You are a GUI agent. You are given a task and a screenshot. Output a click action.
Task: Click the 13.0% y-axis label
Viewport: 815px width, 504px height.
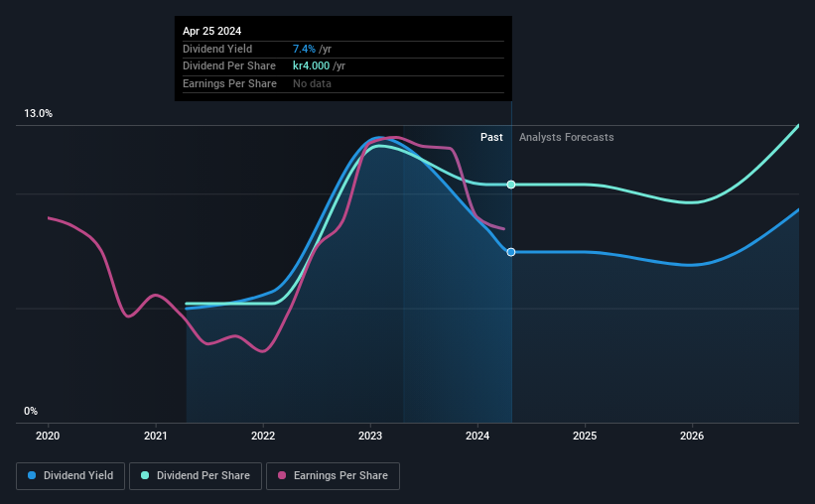tap(38, 114)
